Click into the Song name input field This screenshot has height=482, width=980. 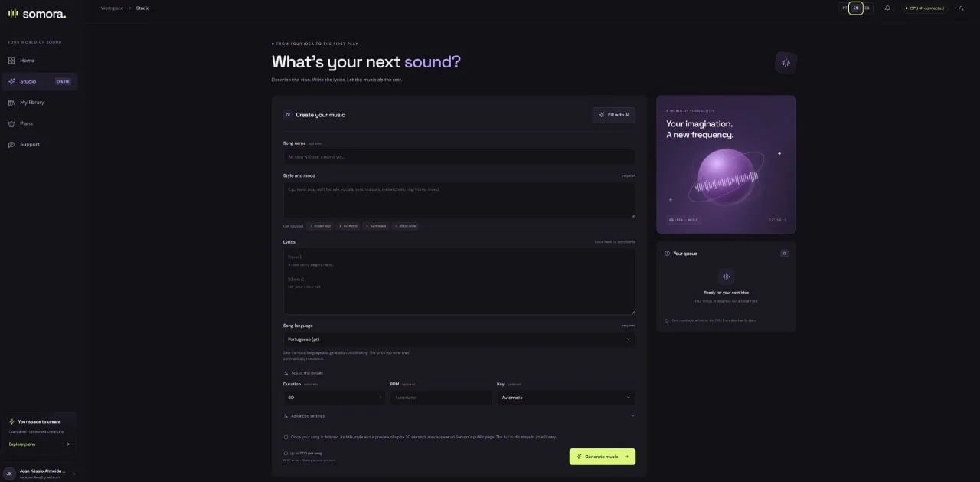(x=459, y=157)
